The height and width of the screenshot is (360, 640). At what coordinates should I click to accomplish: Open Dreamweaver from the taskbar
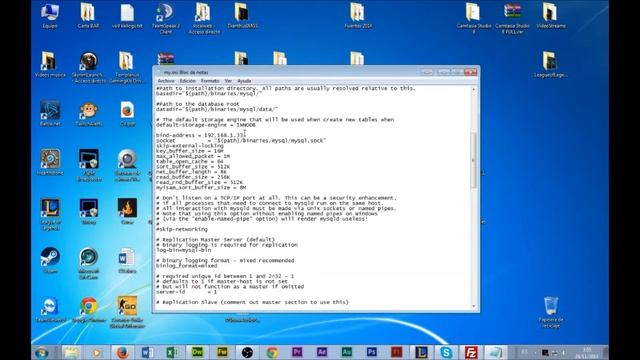tap(197, 352)
